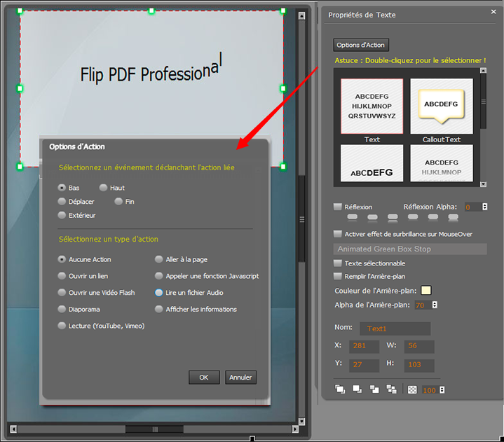
Task: Click canvas horizontal scrollbar right arrow
Action: tap(295, 429)
